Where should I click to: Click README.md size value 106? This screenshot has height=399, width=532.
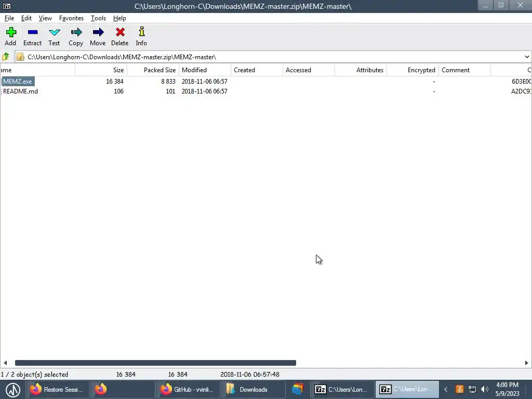click(x=118, y=91)
